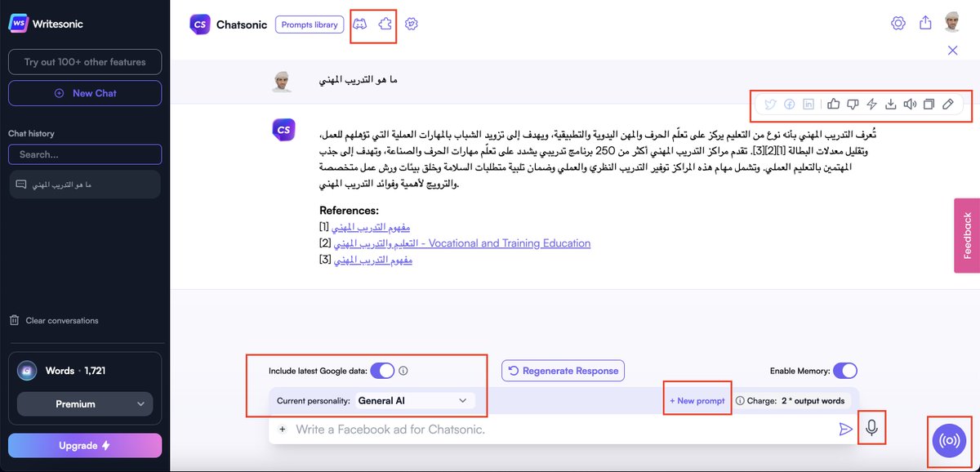The height and width of the screenshot is (472, 980).
Task: Expand the Premium plan dropdown
Action: coord(85,403)
